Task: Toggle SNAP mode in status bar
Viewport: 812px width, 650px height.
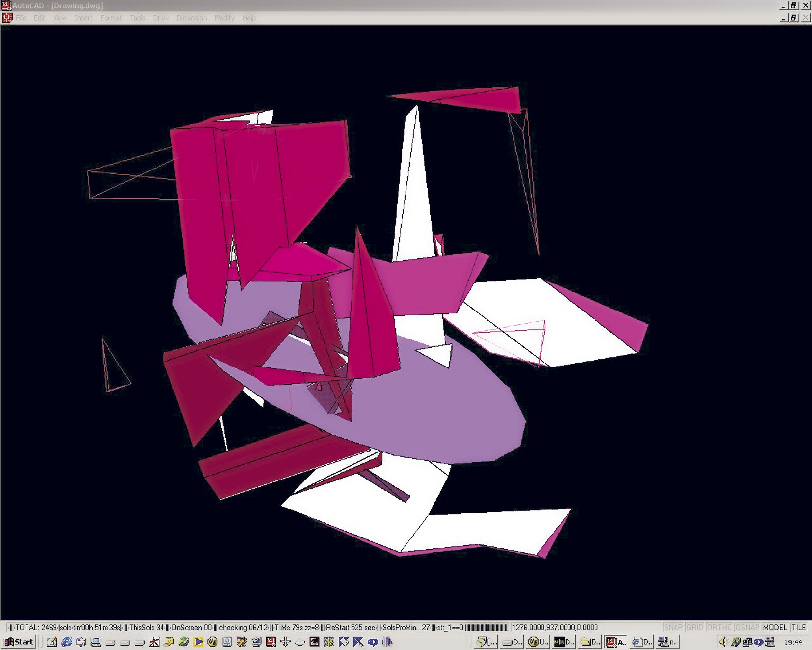Action: 673,627
